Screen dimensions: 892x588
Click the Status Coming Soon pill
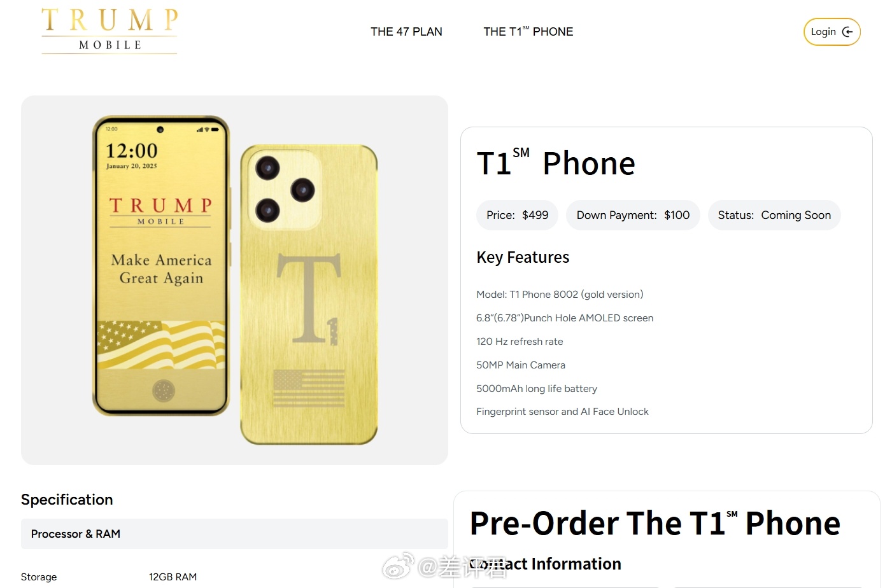pos(774,215)
